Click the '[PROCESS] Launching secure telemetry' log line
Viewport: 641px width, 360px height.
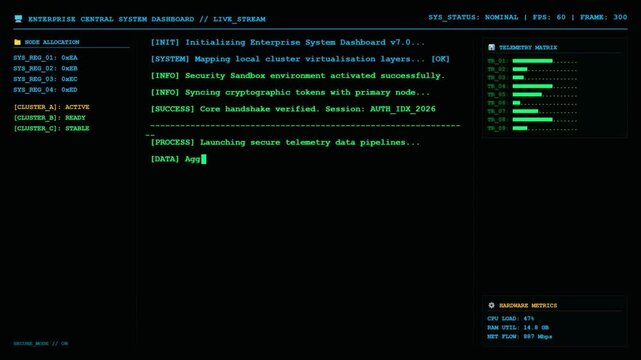click(285, 143)
